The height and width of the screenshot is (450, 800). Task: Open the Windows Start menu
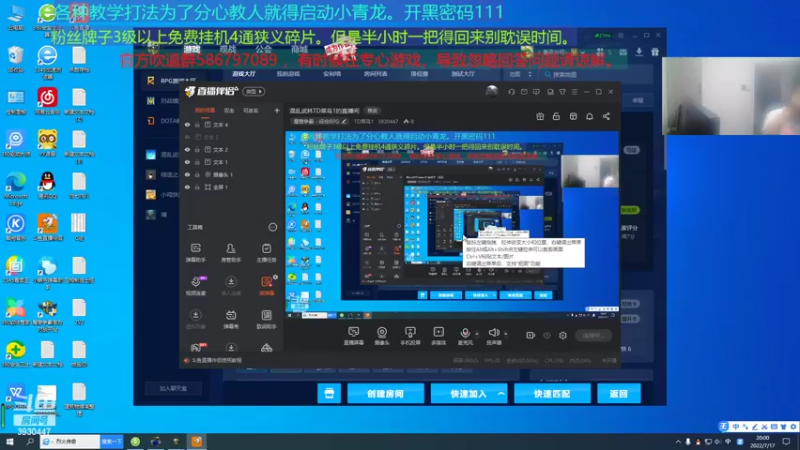tap(10, 441)
